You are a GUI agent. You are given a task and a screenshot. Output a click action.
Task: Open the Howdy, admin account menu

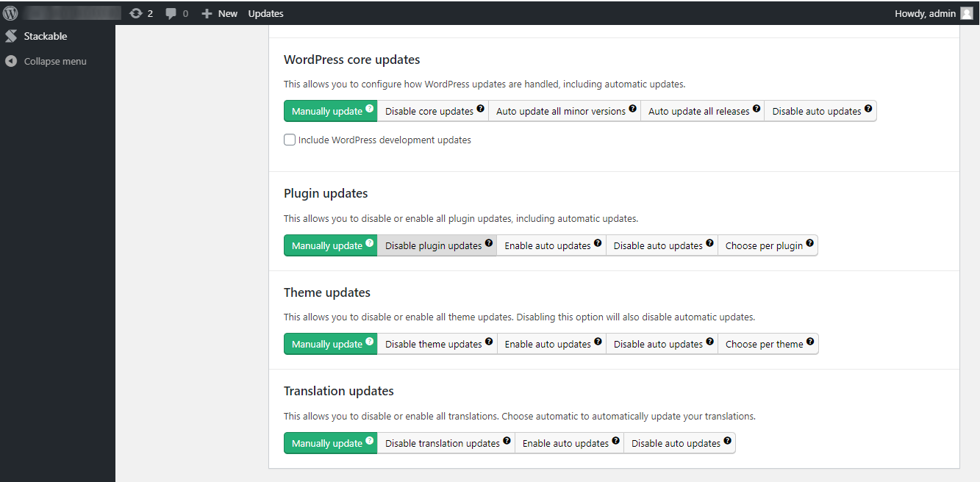[925, 13]
